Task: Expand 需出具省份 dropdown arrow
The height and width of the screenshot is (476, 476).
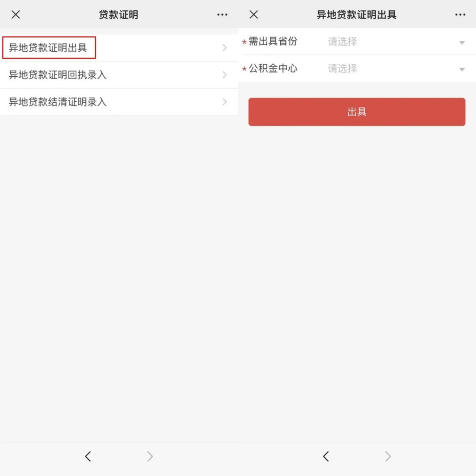Action: [462, 42]
